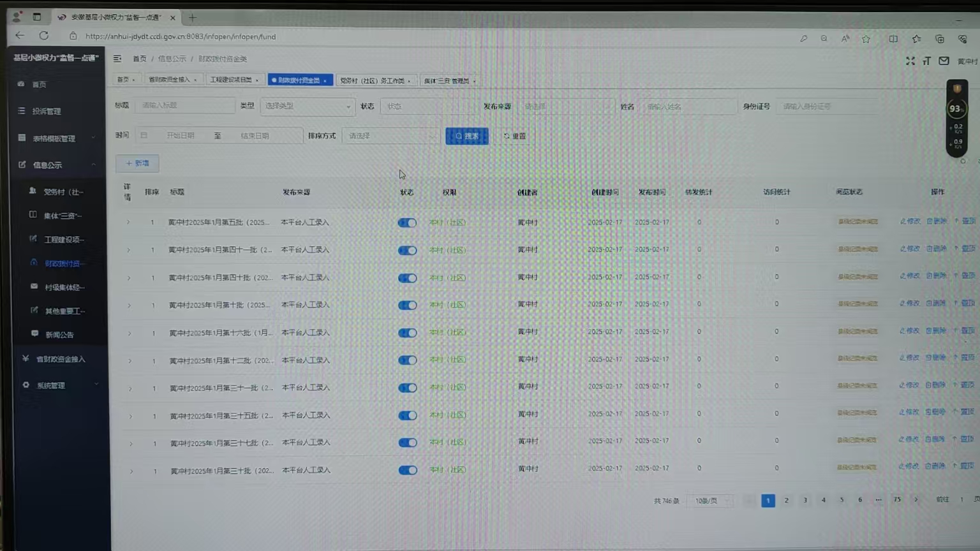Go to page 75 in pagination
The height and width of the screenshot is (551, 980).
coord(897,499)
